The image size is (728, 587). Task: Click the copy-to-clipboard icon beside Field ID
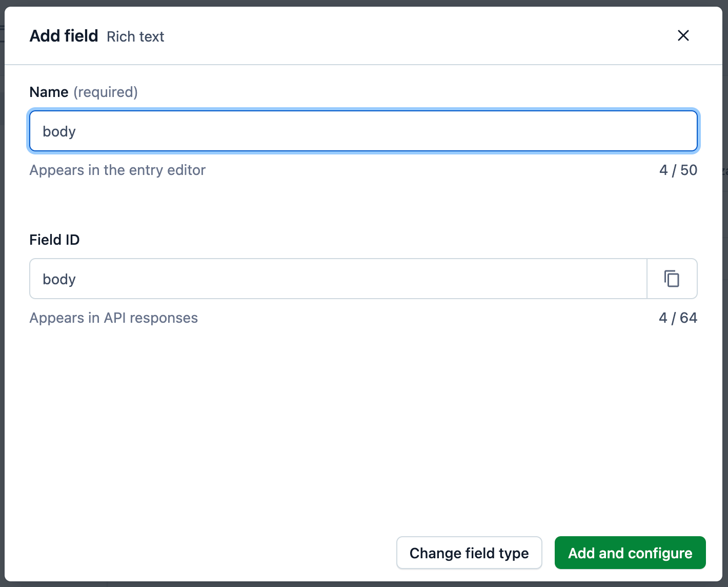(672, 279)
